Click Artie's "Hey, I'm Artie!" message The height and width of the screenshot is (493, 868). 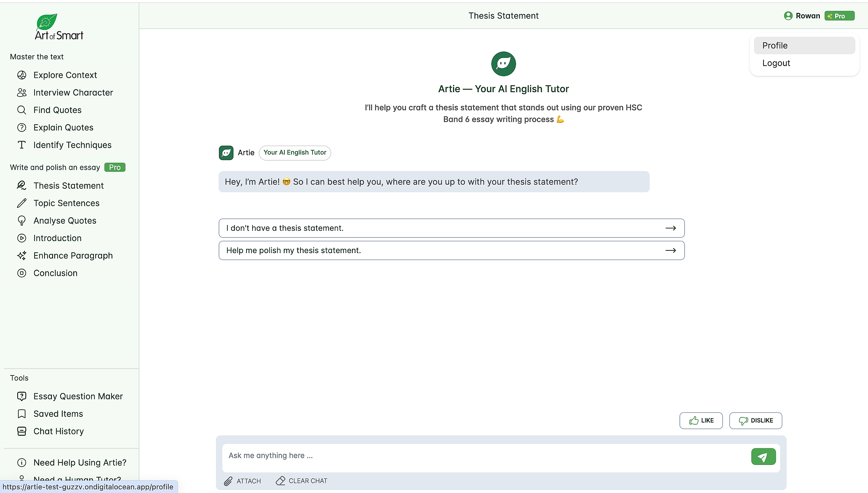coord(434,182)
